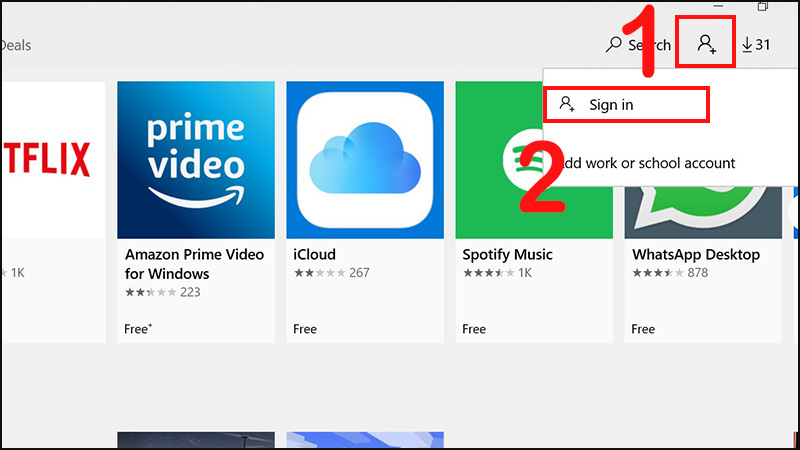
Task: Click the restore window button
Action: pyautogui.click(x=763, y=6)
